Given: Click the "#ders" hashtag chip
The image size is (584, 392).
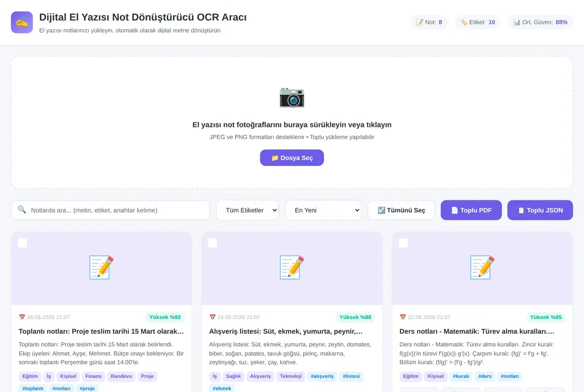Looking at the screenshot, I should 485,376.
